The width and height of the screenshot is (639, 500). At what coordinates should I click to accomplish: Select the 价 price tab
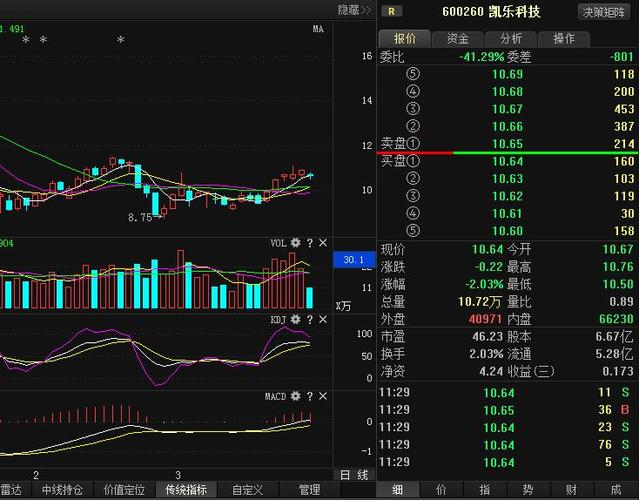441,489
